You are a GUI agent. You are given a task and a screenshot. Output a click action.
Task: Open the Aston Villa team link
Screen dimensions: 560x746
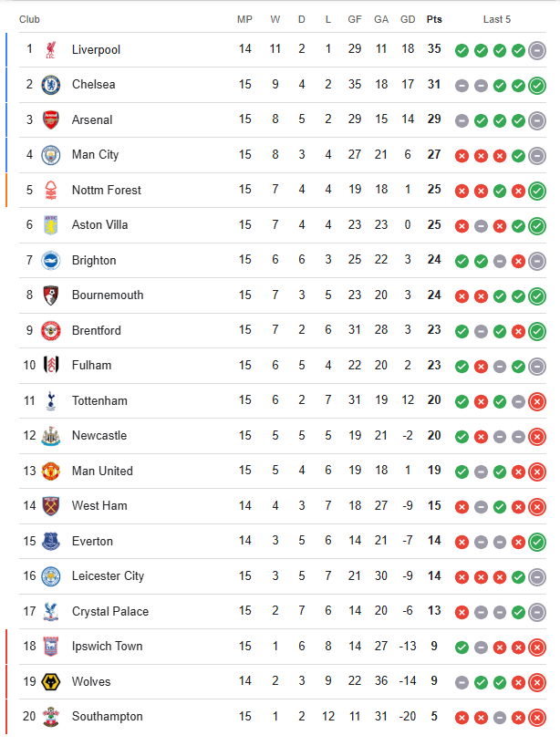(99, 225)
